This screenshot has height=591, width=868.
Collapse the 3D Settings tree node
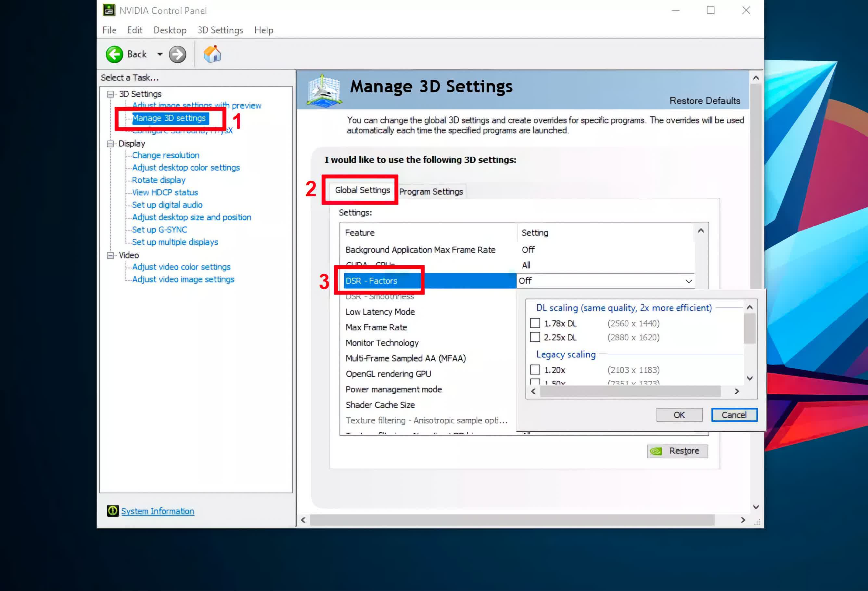(110, 94)
